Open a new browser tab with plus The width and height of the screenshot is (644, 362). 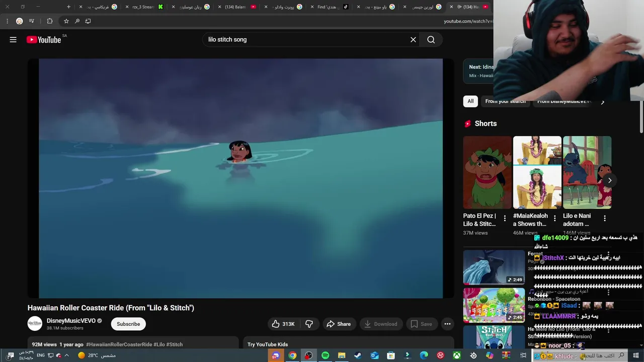69,7
